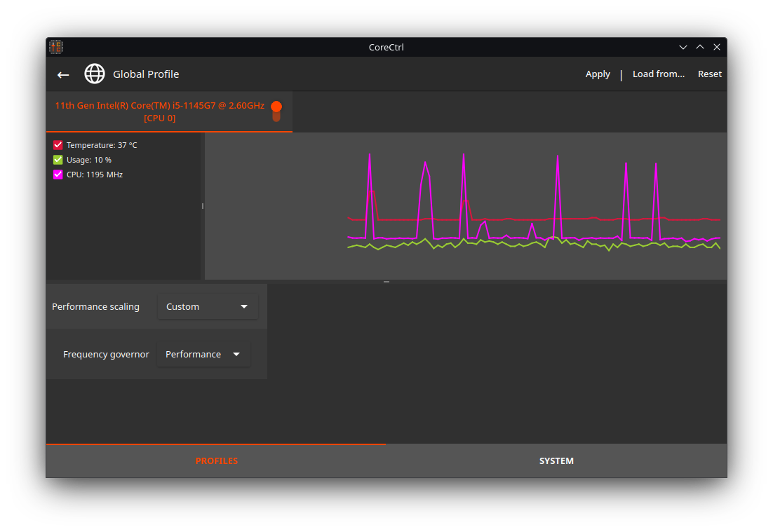This screenshot has height=532, width=773.
Task: Click the back arrow to leave profile
Action: [x=63, y=74]
